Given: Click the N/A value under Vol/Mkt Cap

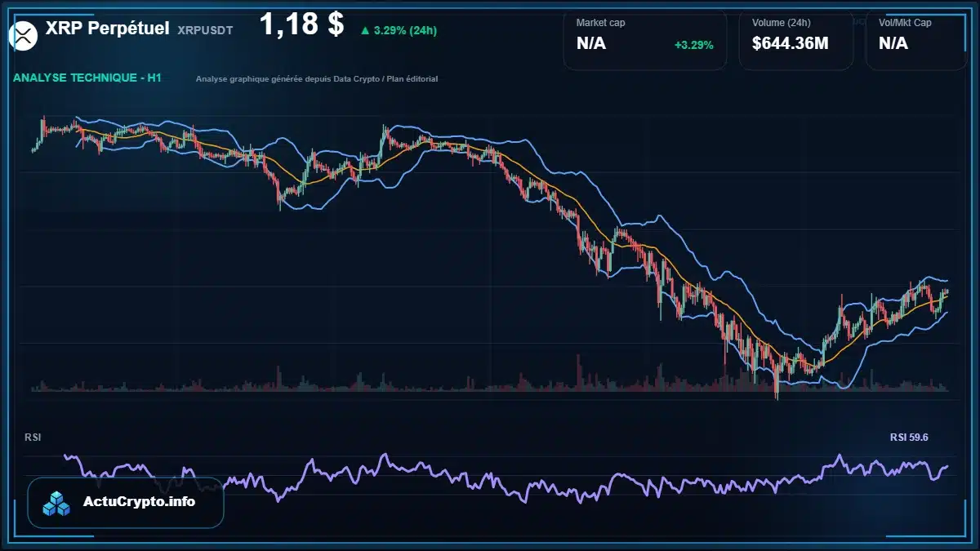Looking at the screenshot, I should [x=893, y=44].
